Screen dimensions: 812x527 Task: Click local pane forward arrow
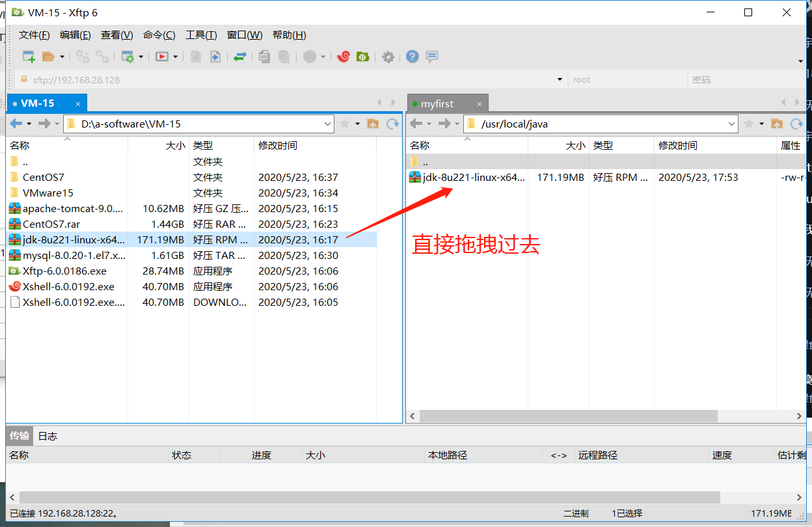(x=44, y=124)
